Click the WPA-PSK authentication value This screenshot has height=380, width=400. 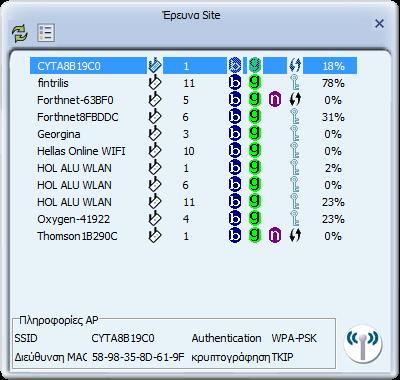[x=294, y=338]
